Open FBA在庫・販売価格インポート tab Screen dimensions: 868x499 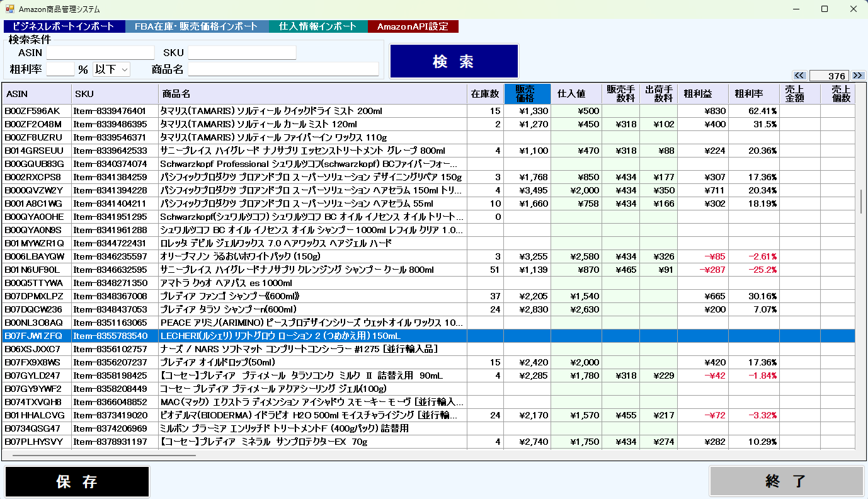point(197,26)
